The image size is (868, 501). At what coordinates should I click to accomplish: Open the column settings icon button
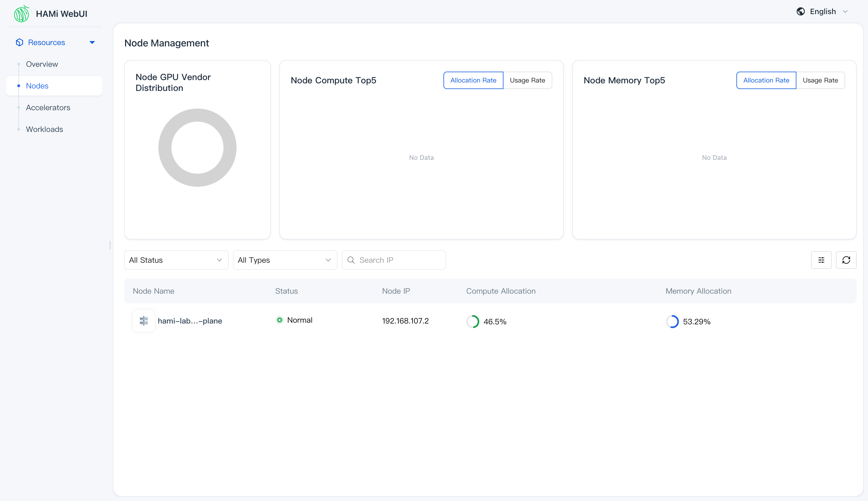click(x=821, y=260)
